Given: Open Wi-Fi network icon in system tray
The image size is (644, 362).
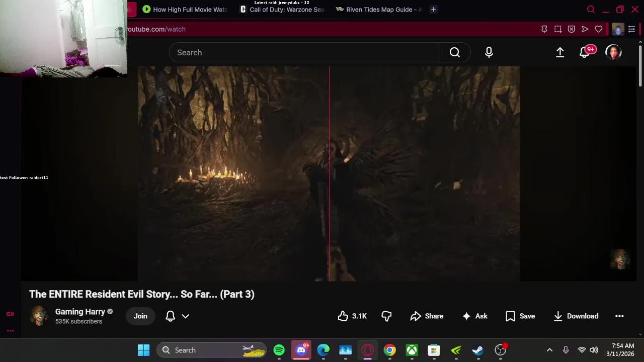Looking at the screenshot, I should click(x=582, y=350).
